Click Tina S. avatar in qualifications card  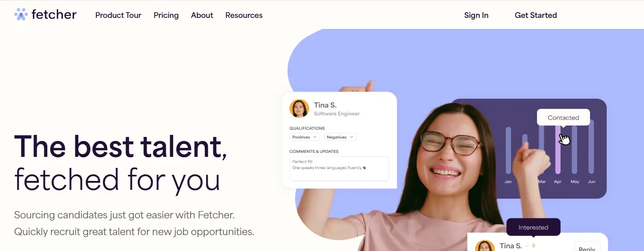(x=299, y=108)
